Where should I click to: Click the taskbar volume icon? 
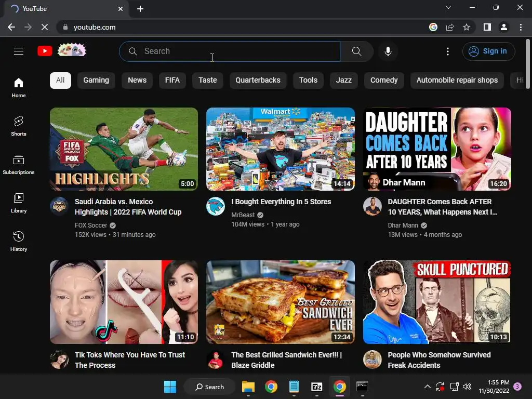[467, 387]
